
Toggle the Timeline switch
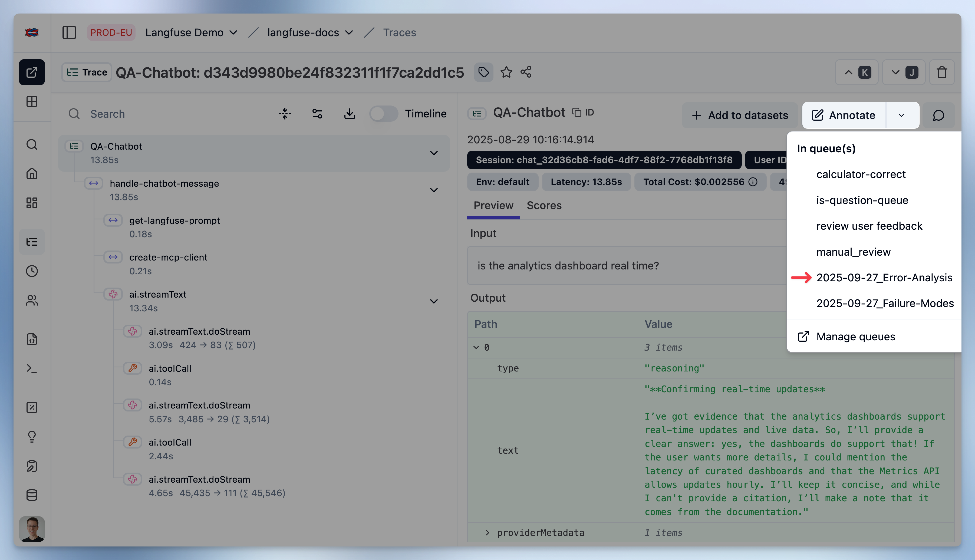pos(383,114)
